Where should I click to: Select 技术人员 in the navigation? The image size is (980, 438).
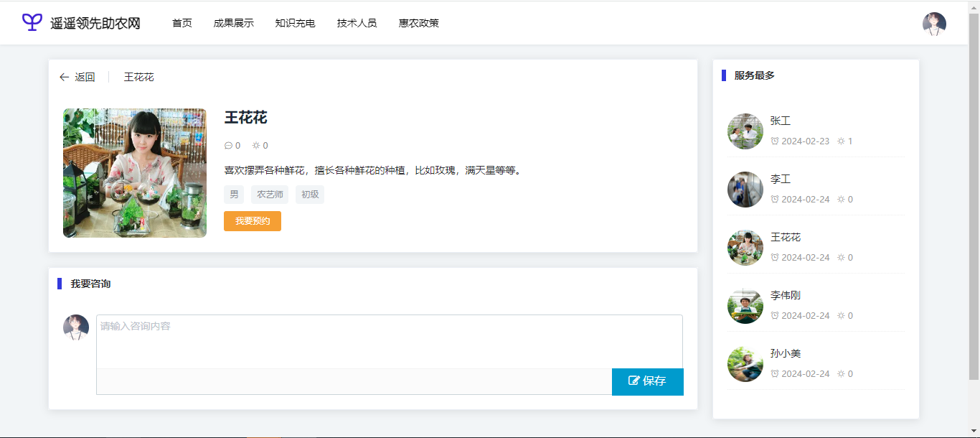(x=357, y=23)
